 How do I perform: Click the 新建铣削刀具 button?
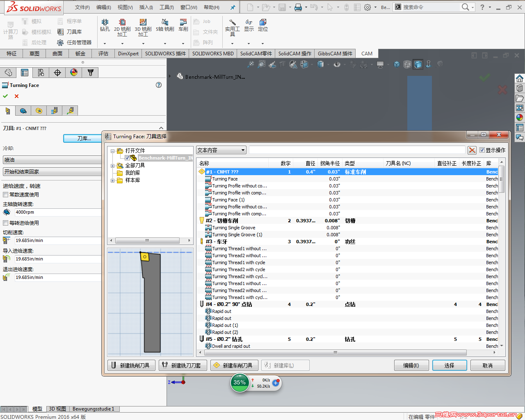tap(131, 365)
